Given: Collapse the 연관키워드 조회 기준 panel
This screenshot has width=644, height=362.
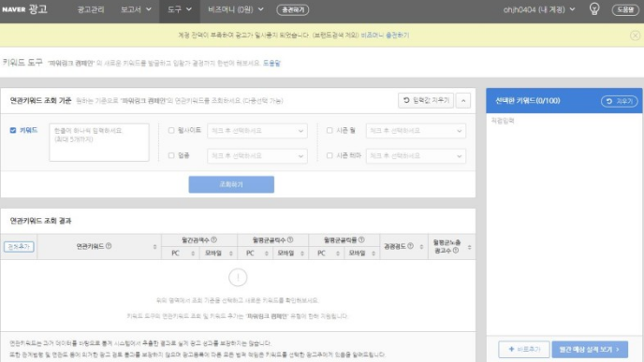Looking at the screenshot, I should pyautogui.click(x=463, y=101).
